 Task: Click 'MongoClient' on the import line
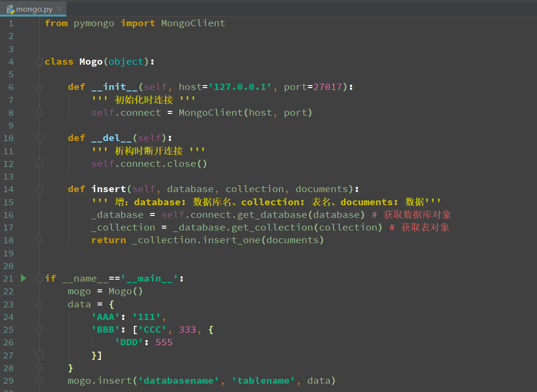[193, 23]
